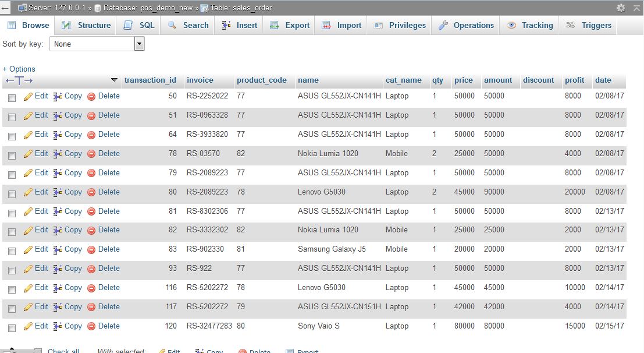Switch to the Structure tab

86,26
